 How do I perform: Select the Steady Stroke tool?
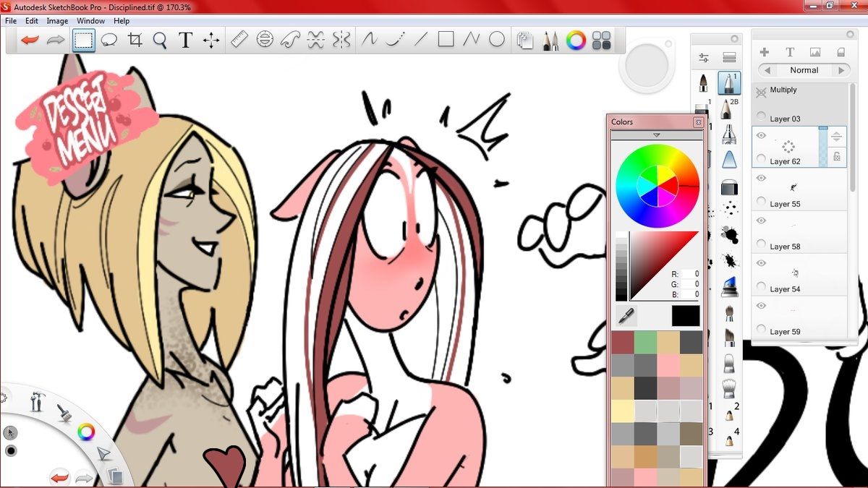(370, 40)
